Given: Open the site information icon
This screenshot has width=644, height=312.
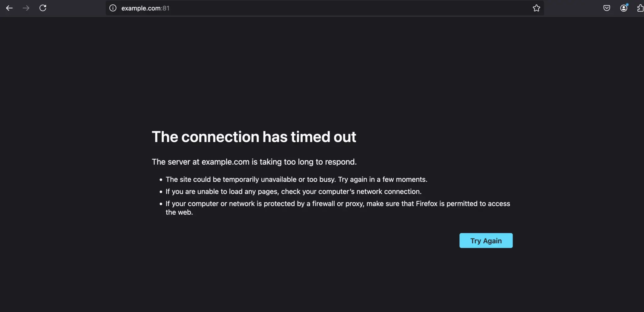Looking at the screenshot, I should click(113, 8).
